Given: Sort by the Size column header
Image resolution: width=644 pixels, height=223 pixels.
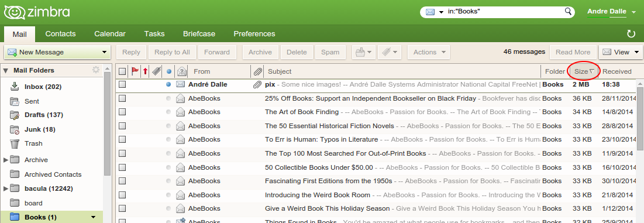Looking at the screenshot, I should (x=584, y=71).
